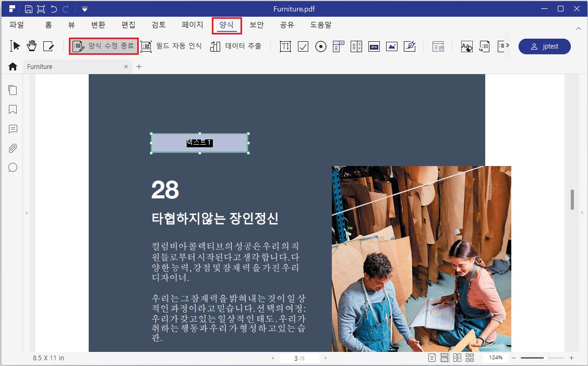
Task: Zoom in with the plus button
Action: click(x=571, y=358)
